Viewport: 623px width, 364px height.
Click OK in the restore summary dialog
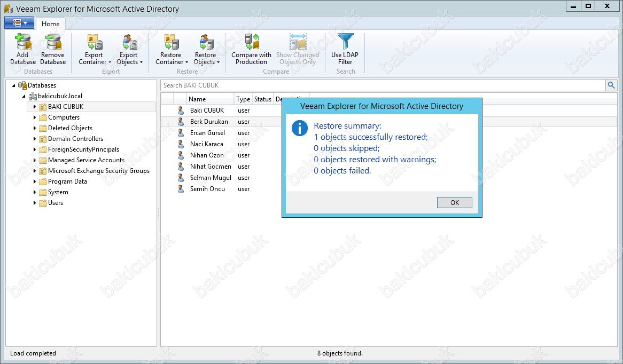click(455, 202)
